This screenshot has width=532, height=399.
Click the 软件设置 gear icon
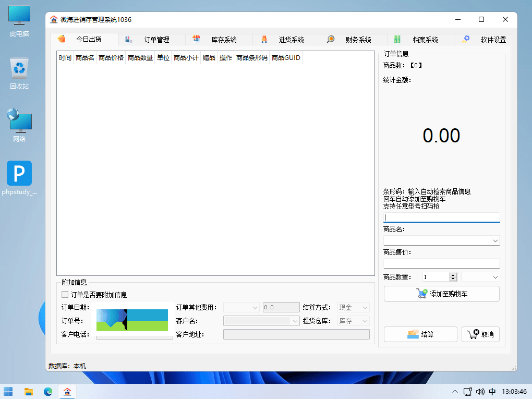point(466,39)
